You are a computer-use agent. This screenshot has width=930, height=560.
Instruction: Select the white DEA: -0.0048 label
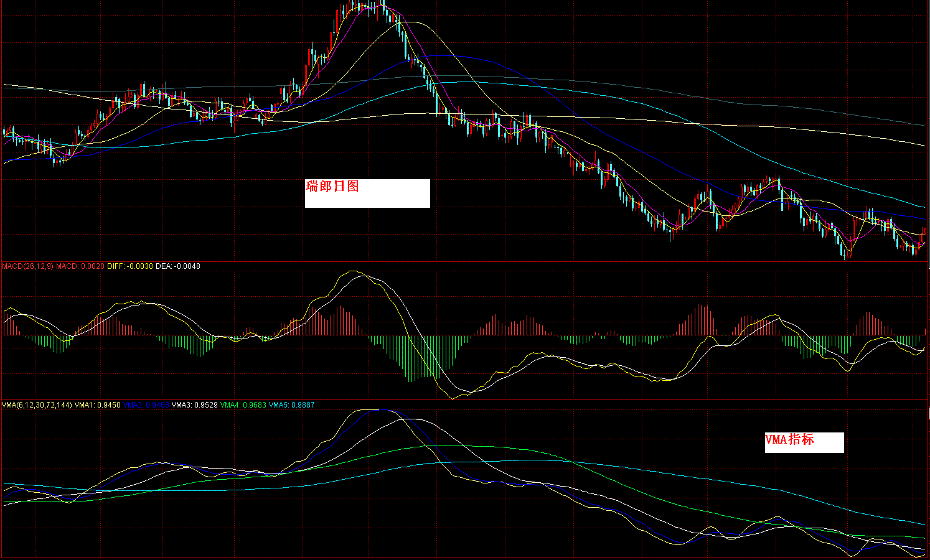pos(178,266)
